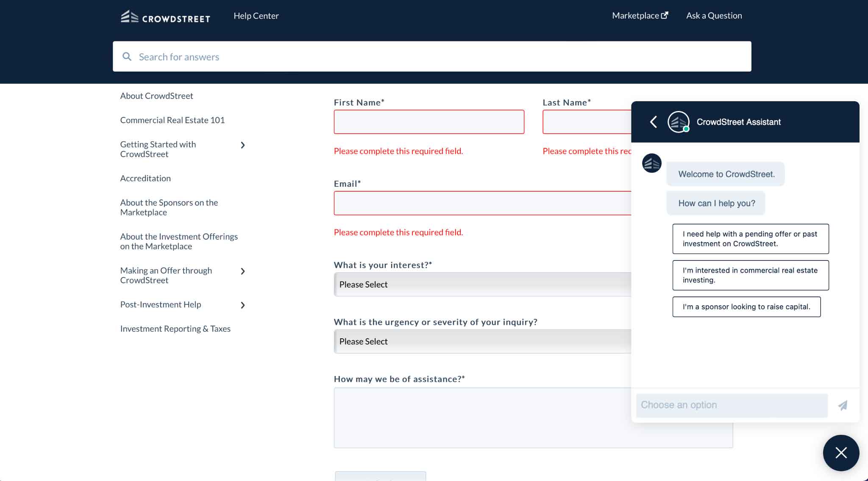Open Making an Offer through CrowdStreet link

coord(166,275)
